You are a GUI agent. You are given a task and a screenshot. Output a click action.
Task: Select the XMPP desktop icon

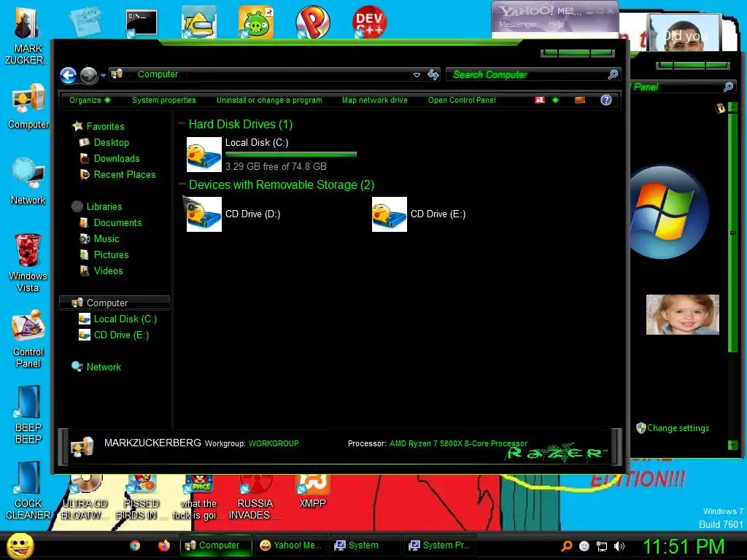point(312,492)
